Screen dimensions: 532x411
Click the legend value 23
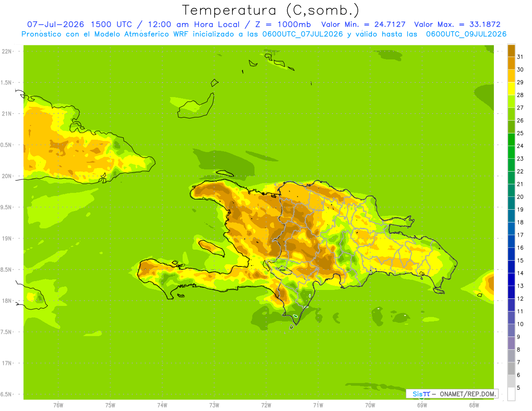[x=520, y=158]
